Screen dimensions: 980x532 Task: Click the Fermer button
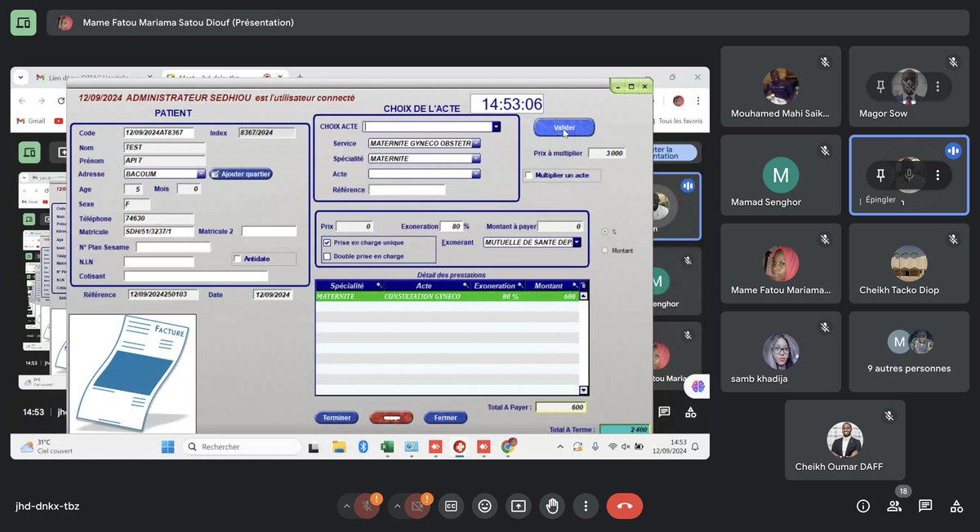pyautogui.click(x=446, y=418)
